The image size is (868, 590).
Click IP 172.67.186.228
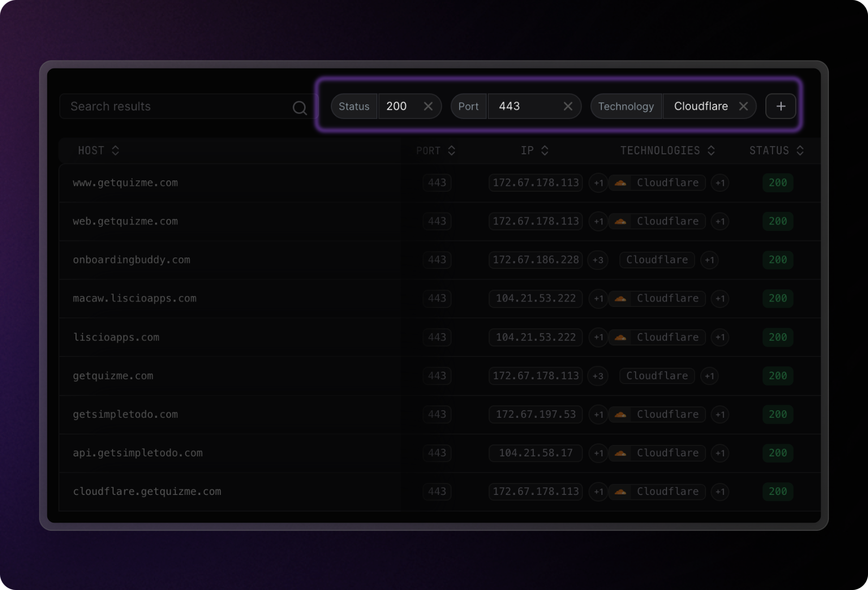[x=536, y=260]
